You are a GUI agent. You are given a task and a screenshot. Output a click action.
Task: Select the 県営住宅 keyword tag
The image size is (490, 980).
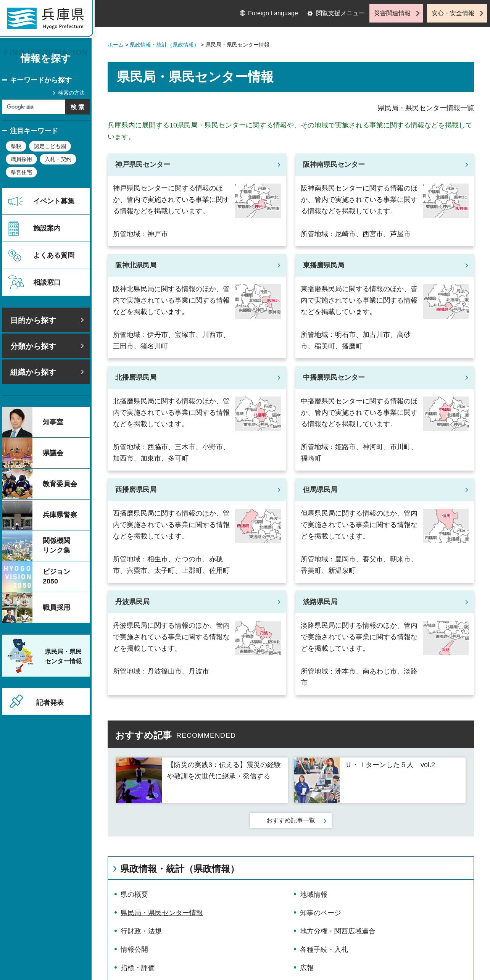point(21,172)
